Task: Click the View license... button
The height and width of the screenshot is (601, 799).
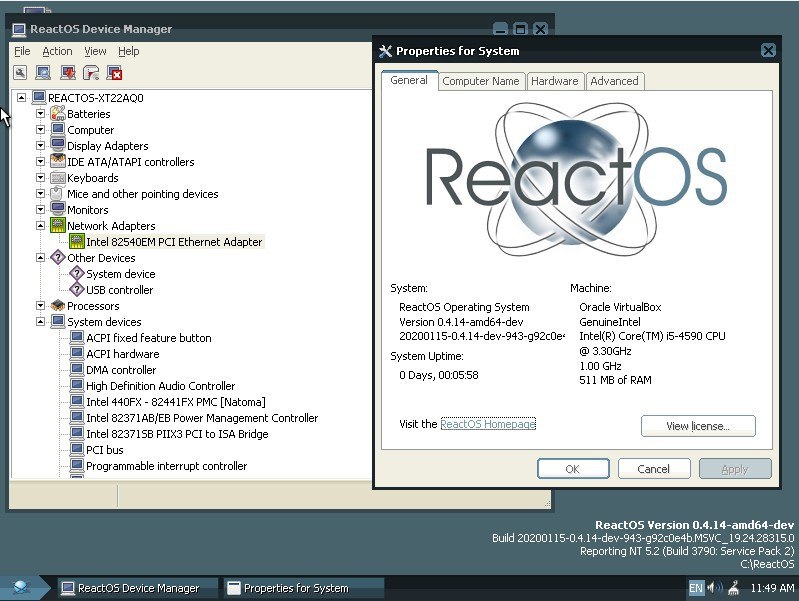Action: pos(697,426)
